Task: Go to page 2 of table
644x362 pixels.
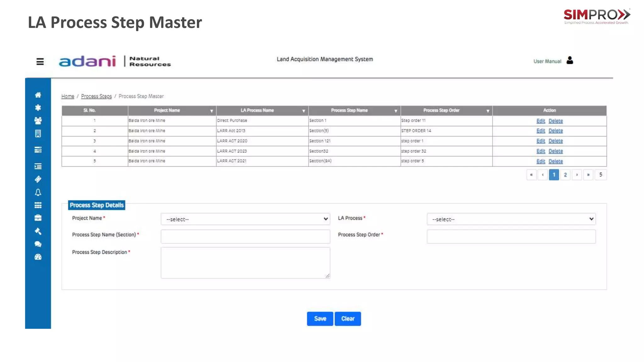Action: point(565,175)
